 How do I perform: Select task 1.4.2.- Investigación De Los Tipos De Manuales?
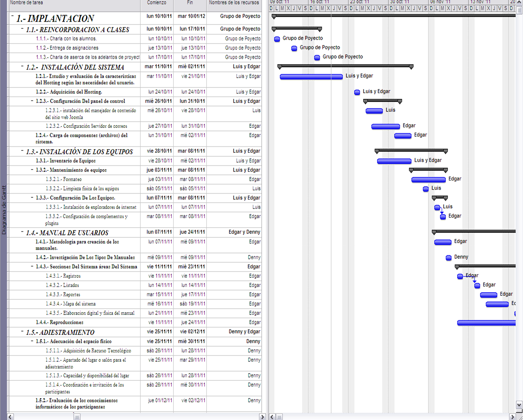tap(85, 257)
